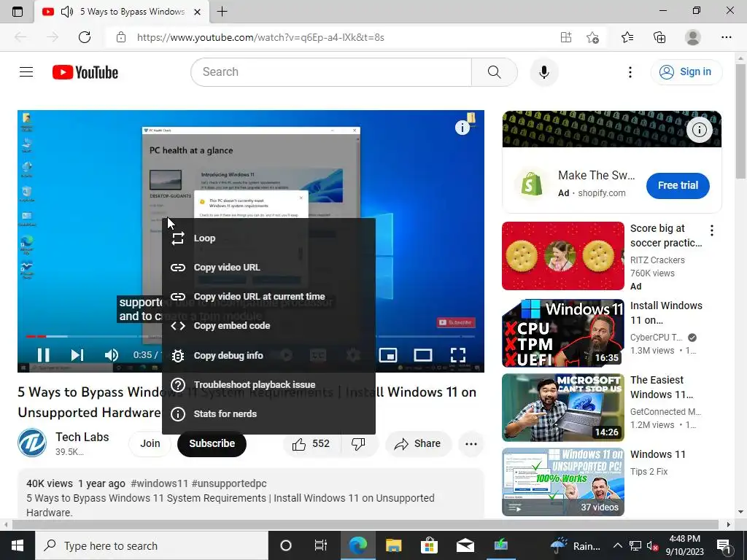Screen dimensions: 747x560
Task: Start voice search with microphone icon
Action: coord(543,72)
